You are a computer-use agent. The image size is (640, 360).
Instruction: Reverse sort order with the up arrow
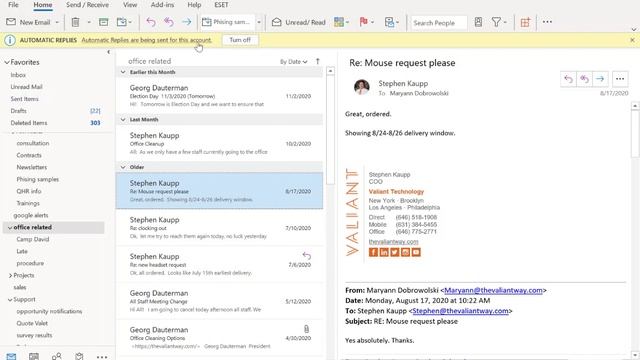click(318, 61)
